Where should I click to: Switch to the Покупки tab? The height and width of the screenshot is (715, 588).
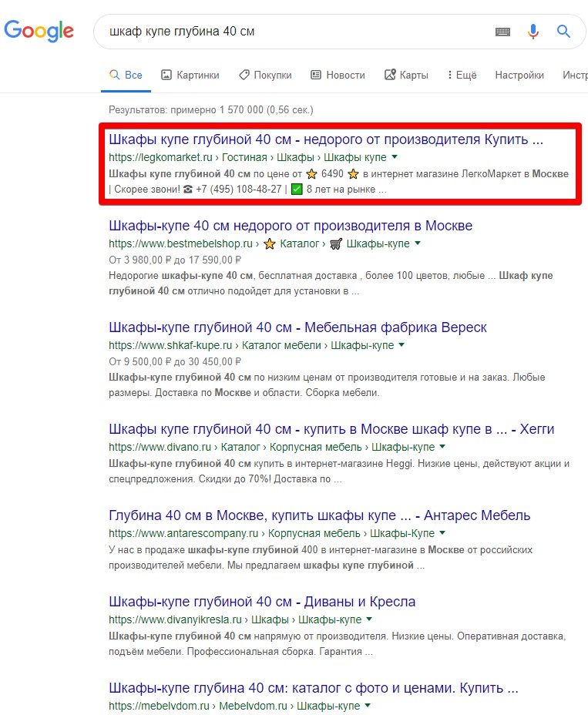(x=265, y=76)
